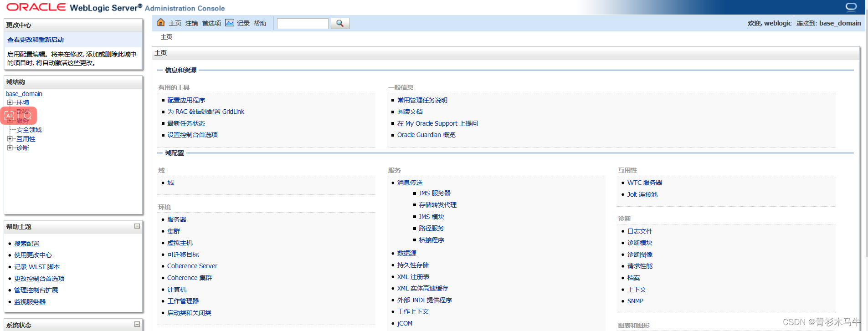The height and width of the screenshot is (331, 868).
Task: Open 配置应用程序 link
Action: (x=186, y=100)
